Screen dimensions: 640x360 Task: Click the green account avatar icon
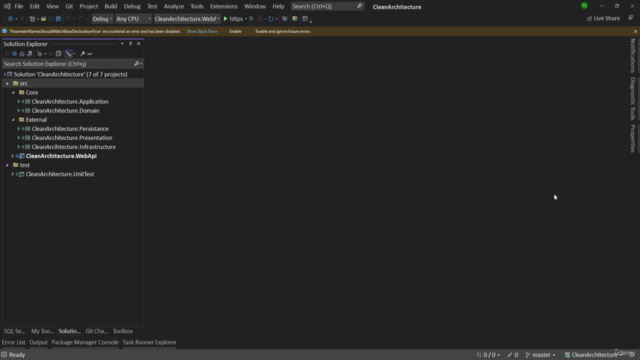(584, 6)
